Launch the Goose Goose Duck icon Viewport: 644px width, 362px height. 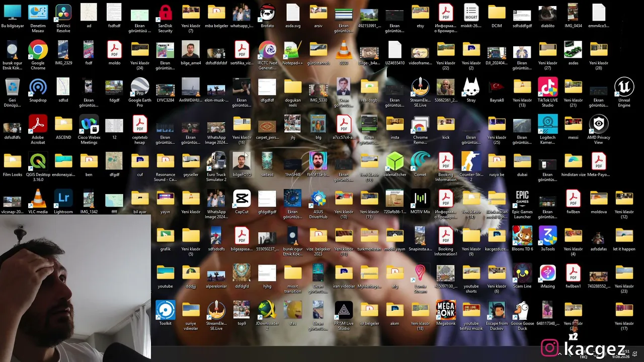point(522,315)
